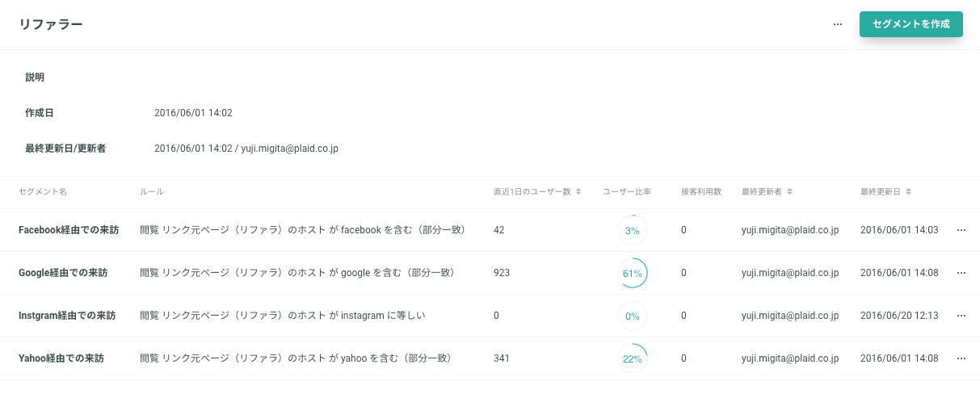980x419 pixels.
Task: Open the options menu for Yahoo経由での来訪 row
Action: pyautogui.click(x=961, y=358)
